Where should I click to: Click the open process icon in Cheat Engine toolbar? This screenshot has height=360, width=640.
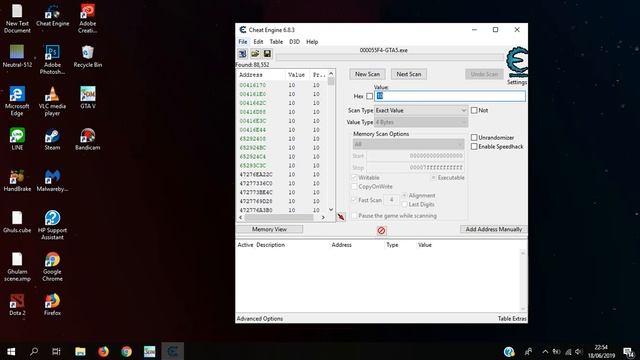(x=242, y=54)
